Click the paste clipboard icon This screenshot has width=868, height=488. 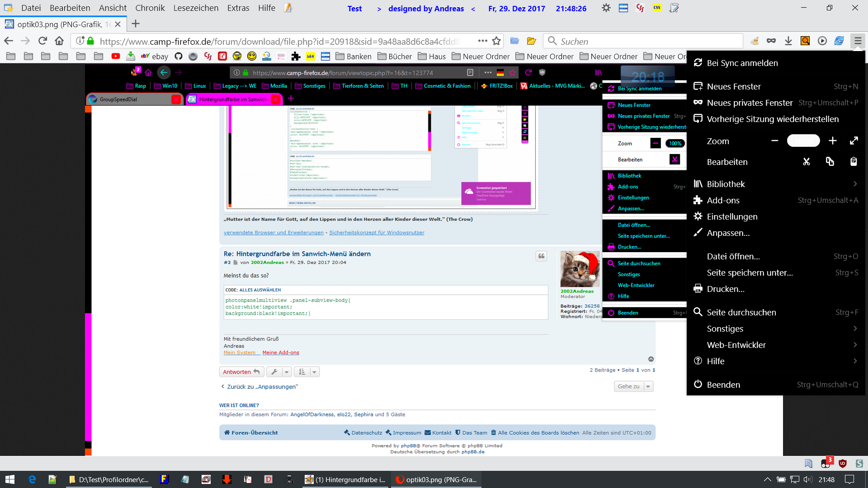(853, 162)
